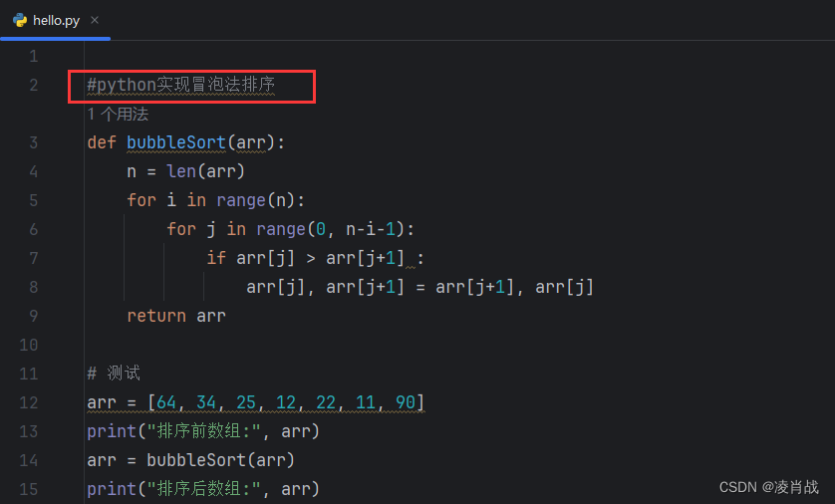Click 'for i in range(n):' line

pyautogui.click(x=215, y=200)
